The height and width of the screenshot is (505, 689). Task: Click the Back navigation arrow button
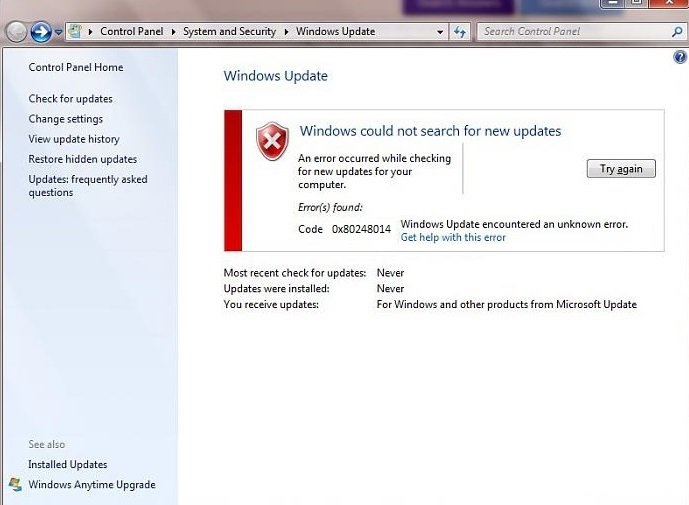point(17,32)
